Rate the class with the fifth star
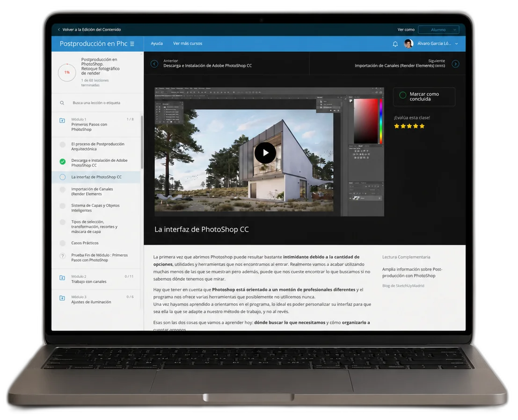 [422, 126]
